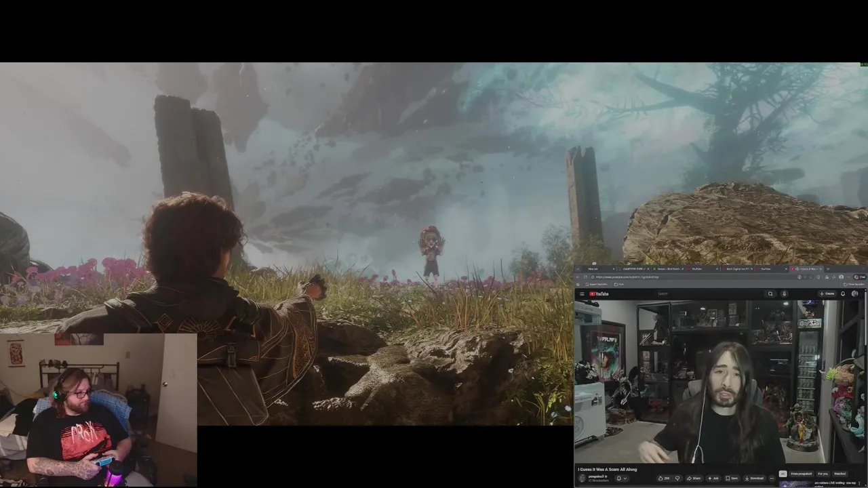Click the Download button
Image resolution: width=868 pixels, height=488 pixels.
pos(755,479)
